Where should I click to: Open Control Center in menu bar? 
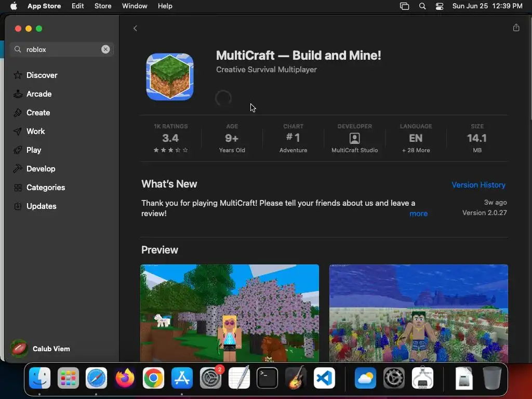pyautogui.click(x=440, y=6)
